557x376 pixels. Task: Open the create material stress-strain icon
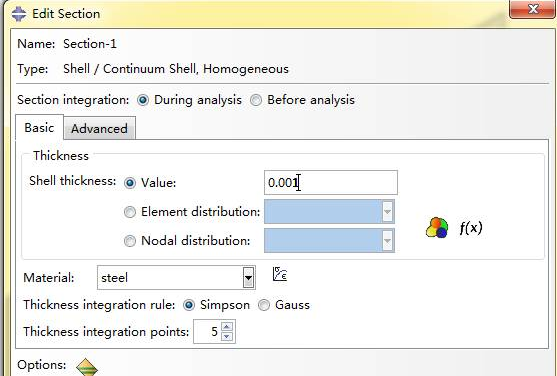point(280,274)
